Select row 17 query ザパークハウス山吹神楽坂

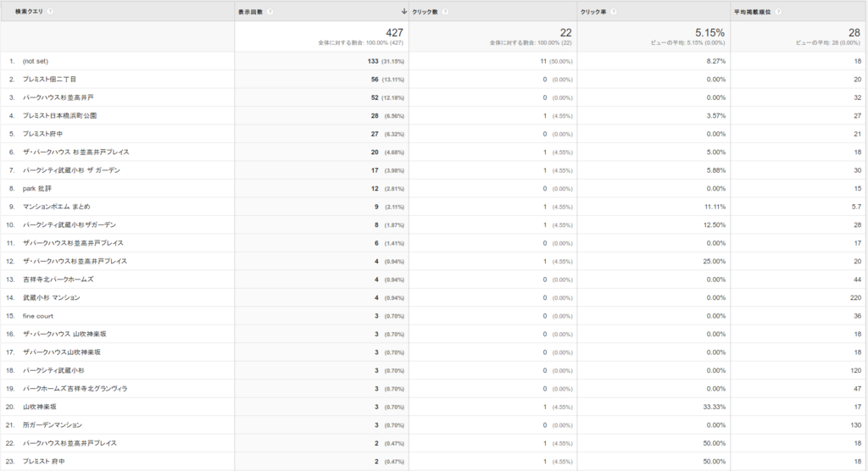(62, 352)
